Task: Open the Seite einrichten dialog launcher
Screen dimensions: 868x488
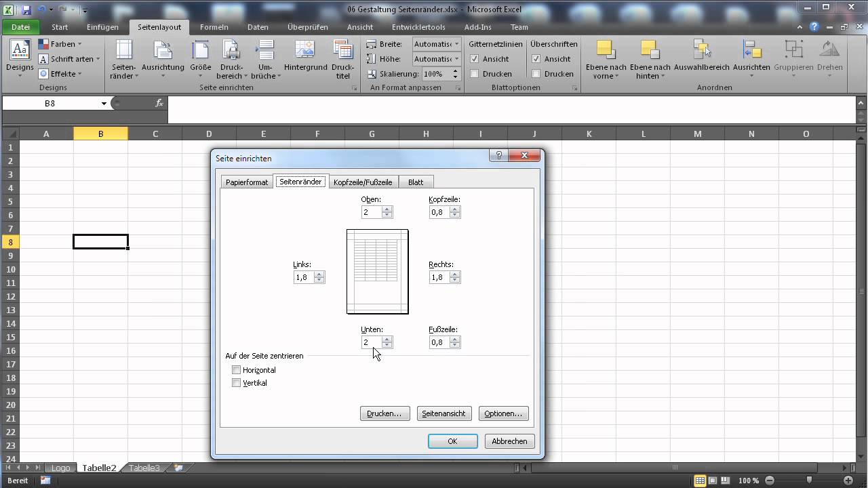Action: (355, 88)
